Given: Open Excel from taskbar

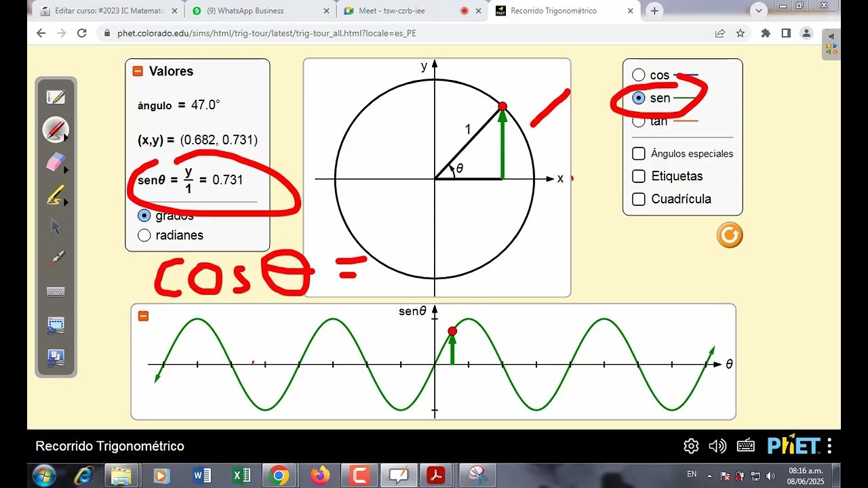Looking at the screenshot, I should [241, 476].
